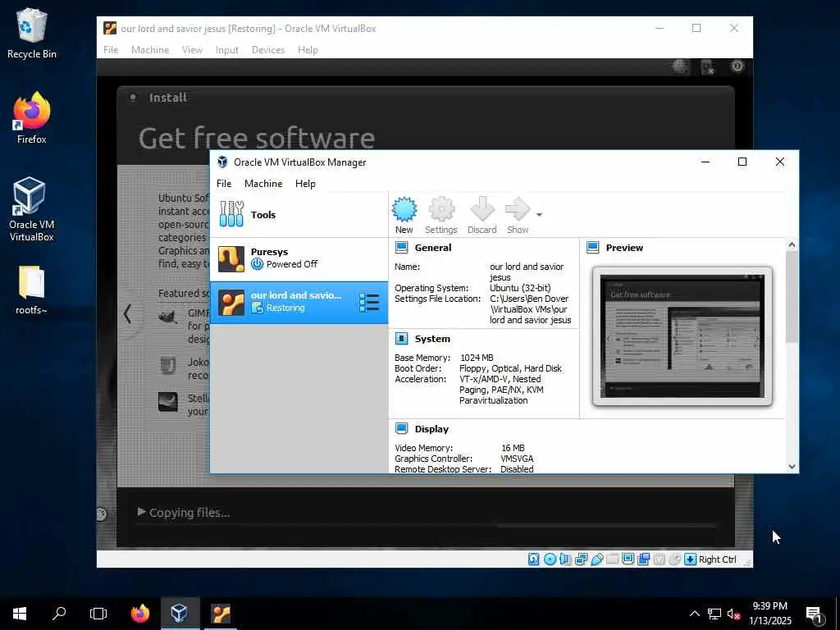Show hidden system tray icons
Viewport: 840px width, 630px height.
[694, 614]
